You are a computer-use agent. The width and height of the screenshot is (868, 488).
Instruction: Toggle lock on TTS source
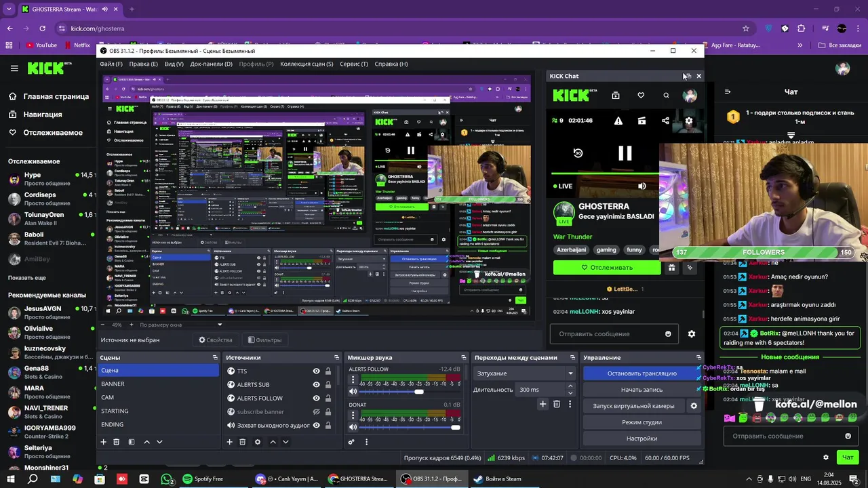coord(328,371)
